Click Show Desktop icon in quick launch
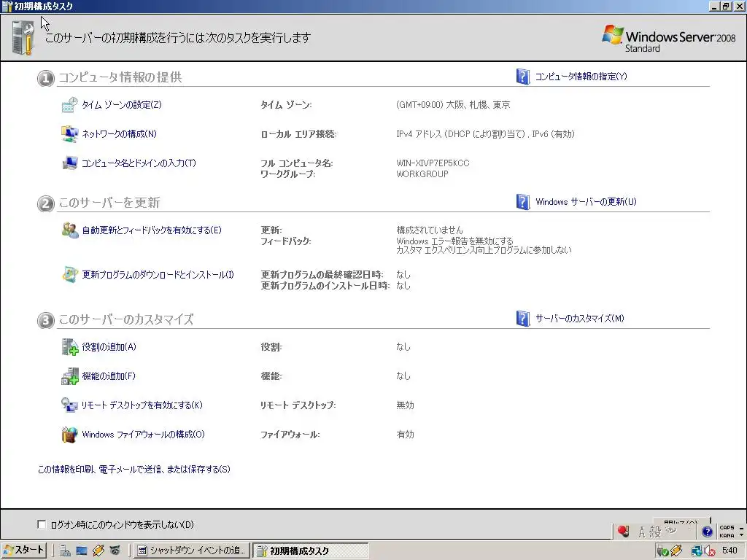The height and width of the screenshot is (560, 747). (82, 551)
